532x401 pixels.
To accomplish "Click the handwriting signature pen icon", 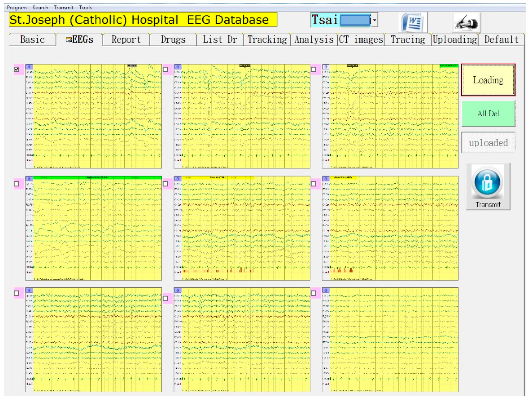I will pos(467,22).
